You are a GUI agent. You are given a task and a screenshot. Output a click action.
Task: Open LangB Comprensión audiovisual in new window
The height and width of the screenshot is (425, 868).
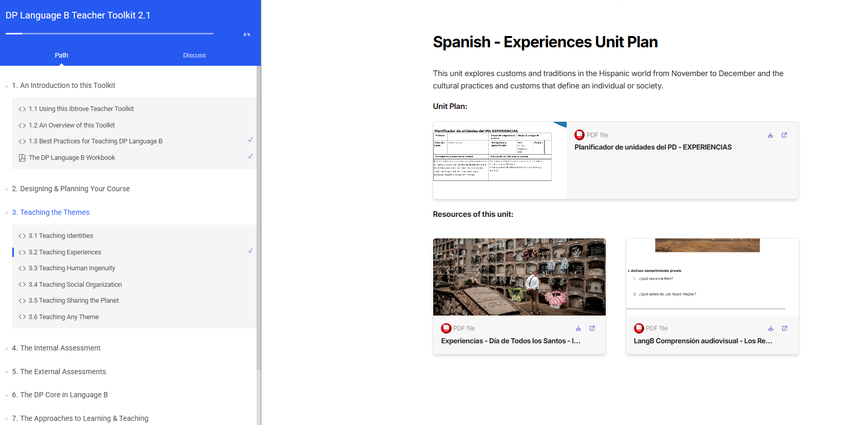(784, 328)
